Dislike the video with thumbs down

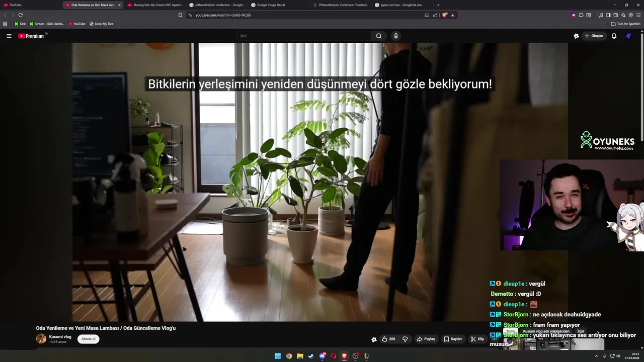click(405, 339)
